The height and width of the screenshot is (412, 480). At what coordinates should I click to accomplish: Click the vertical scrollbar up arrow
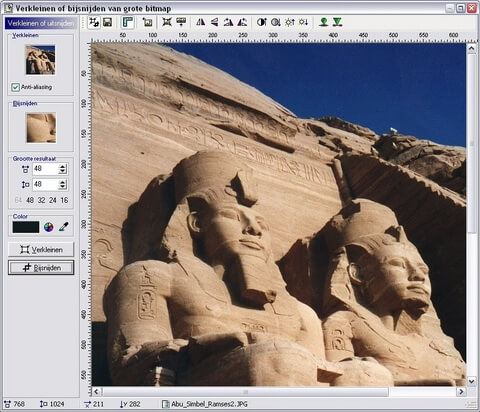(471, 49)
